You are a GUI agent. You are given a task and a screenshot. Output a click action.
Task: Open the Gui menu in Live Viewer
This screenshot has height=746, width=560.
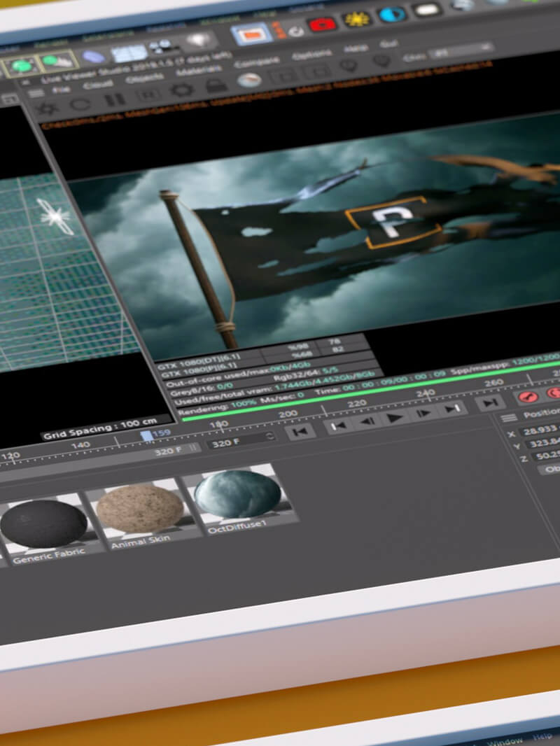(x=388, y=44)
